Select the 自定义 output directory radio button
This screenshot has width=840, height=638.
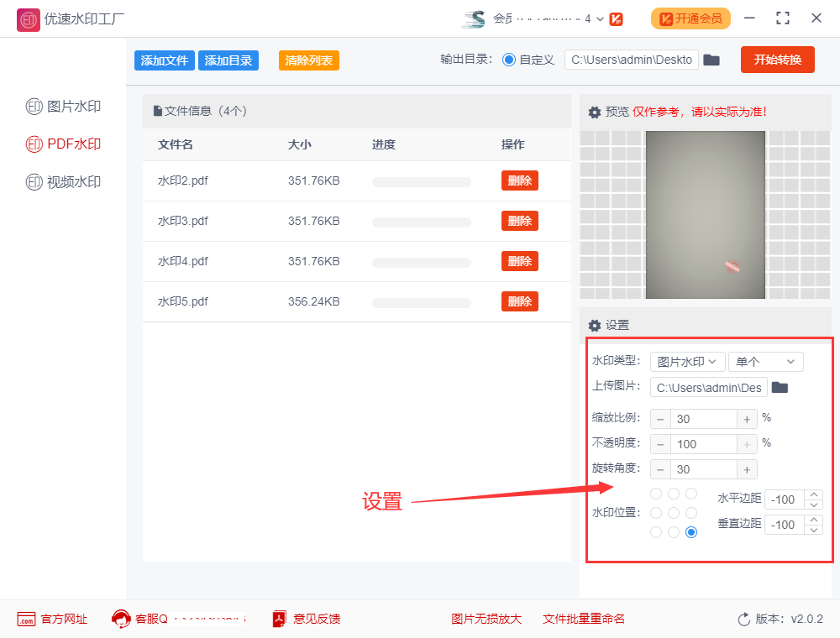point(511,60)
